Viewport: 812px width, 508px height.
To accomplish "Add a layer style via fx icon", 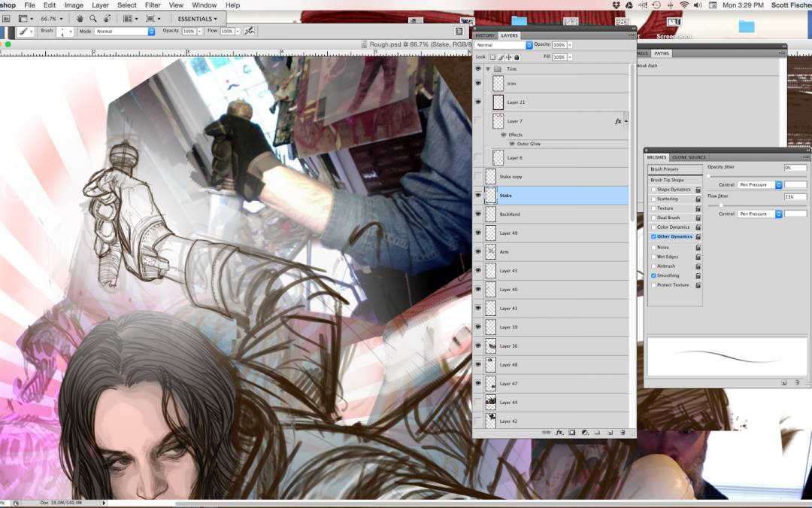I will (559, 433).
